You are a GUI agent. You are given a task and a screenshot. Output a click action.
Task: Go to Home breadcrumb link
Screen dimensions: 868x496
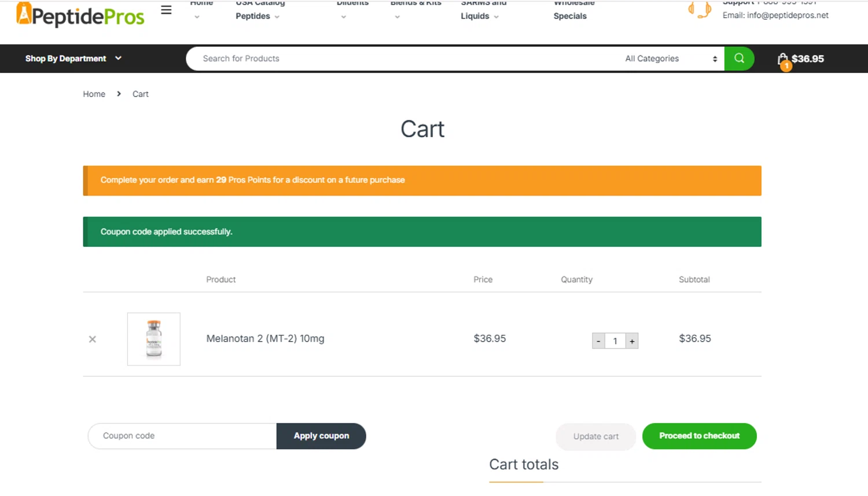(x=94, y=94)
